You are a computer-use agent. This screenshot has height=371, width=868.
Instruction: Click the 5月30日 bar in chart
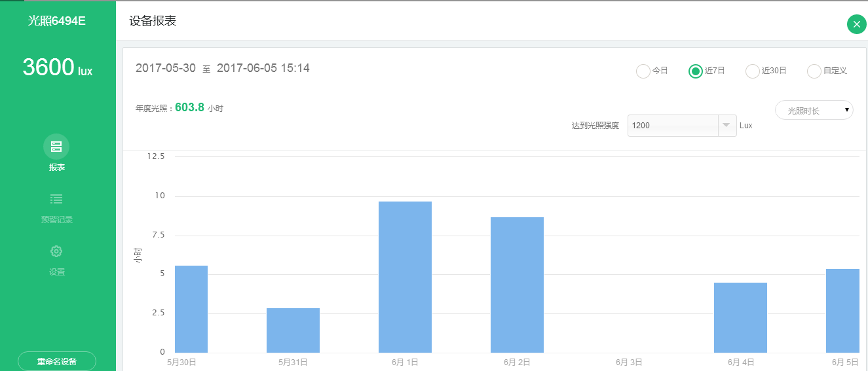pos(191,309)
